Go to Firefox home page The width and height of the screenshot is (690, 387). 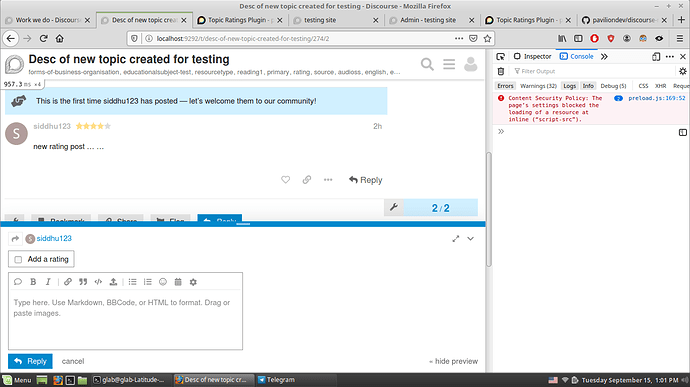[x=59, y=39]
